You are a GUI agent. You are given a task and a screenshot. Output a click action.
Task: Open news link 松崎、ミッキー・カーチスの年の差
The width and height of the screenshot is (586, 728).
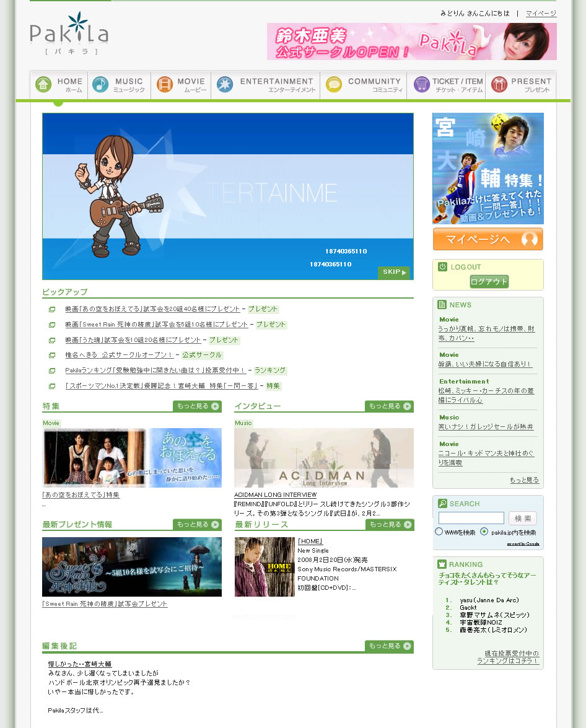click(486, 395)
